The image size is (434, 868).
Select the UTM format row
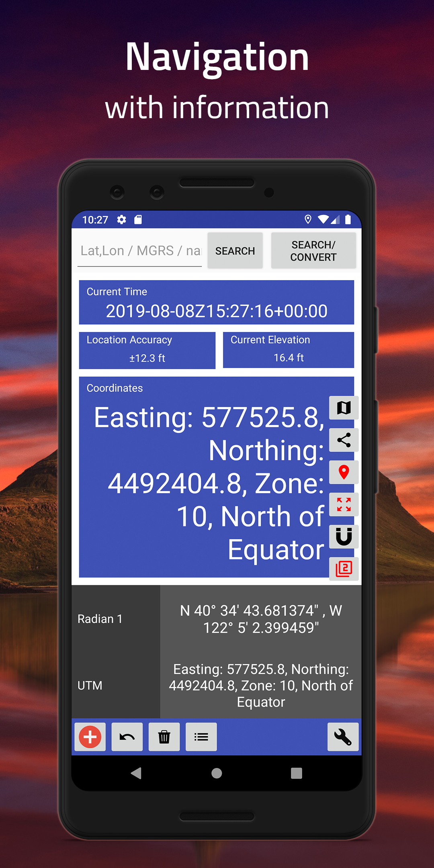217,686
